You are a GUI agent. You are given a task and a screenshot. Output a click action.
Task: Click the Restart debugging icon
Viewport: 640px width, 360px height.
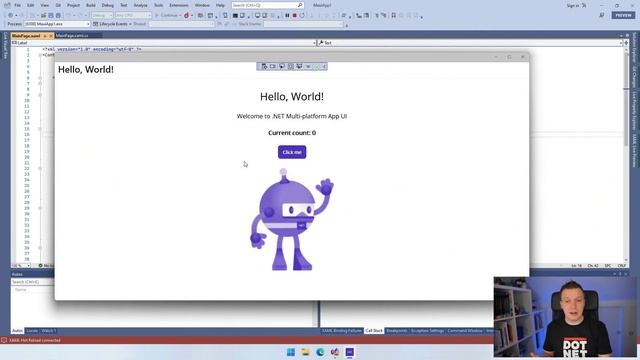point(302,16)
